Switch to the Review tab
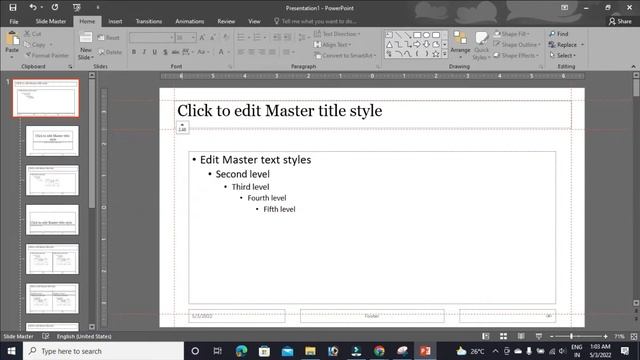The width and height of the screenshot is (640, 360). pos(226,21)
